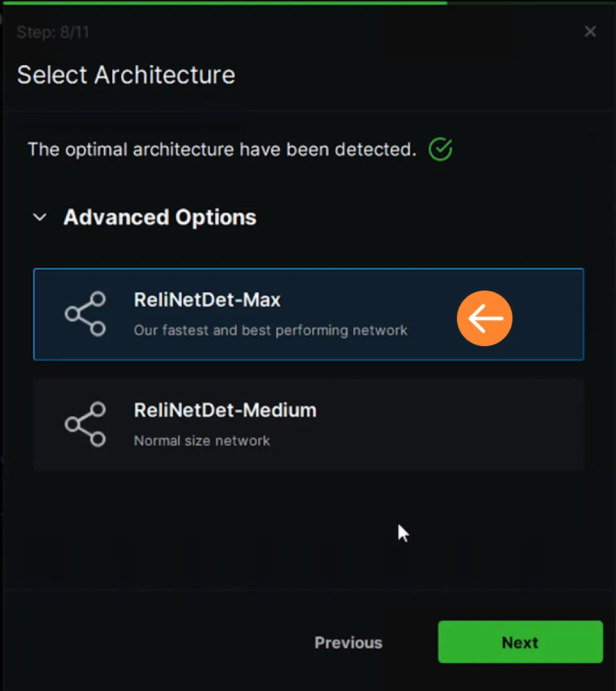Click the green checkmark detection icon

tap(441, 150)
